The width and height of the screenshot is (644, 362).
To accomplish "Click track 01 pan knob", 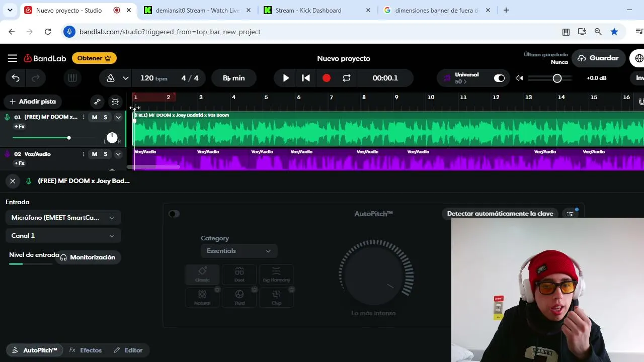I will pyautogui.click(x=112, y=137).
